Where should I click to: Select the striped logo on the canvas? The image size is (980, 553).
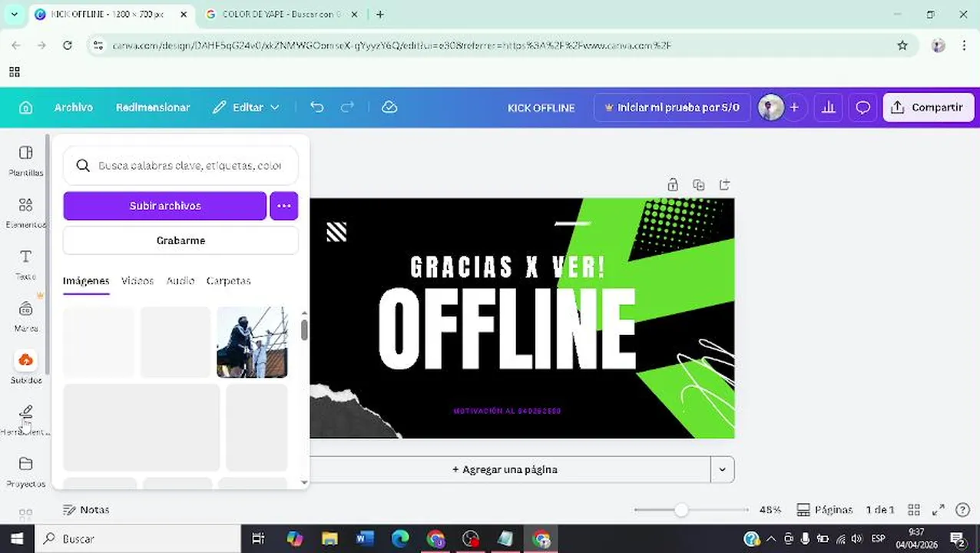pos(336,232)
